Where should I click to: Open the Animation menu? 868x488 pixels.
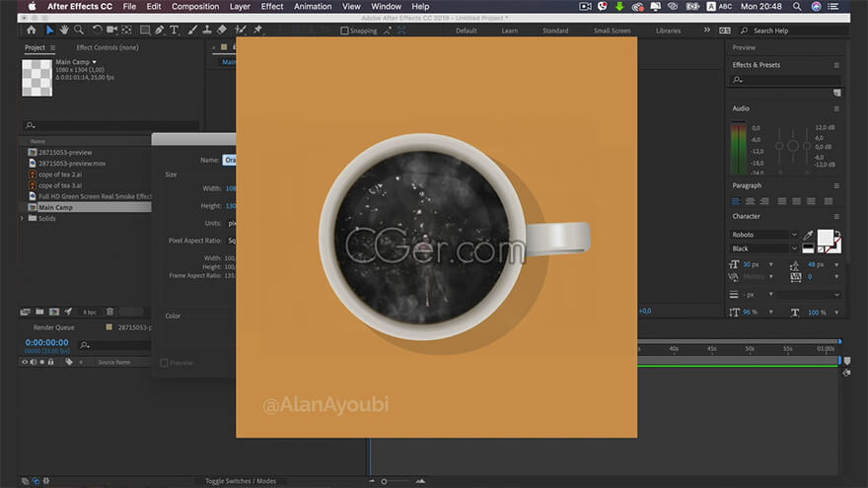(x=313, y=7)
